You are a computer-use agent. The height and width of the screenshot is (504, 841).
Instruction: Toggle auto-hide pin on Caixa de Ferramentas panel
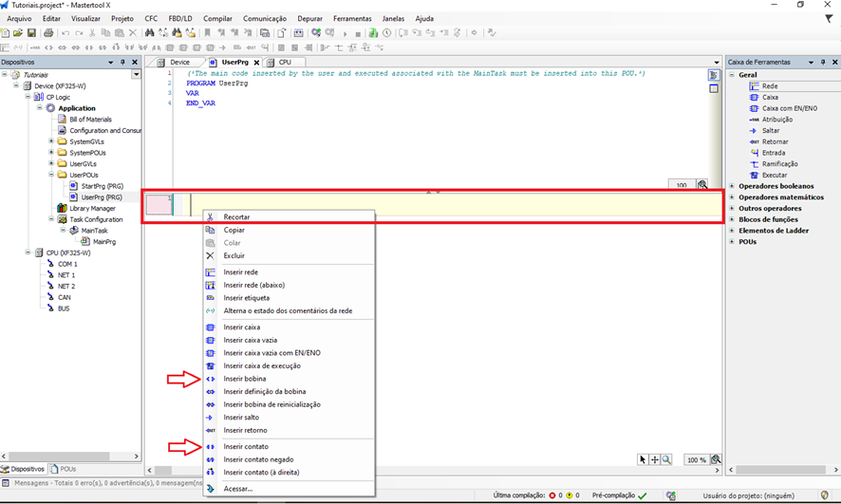click(x=822, y=63)
